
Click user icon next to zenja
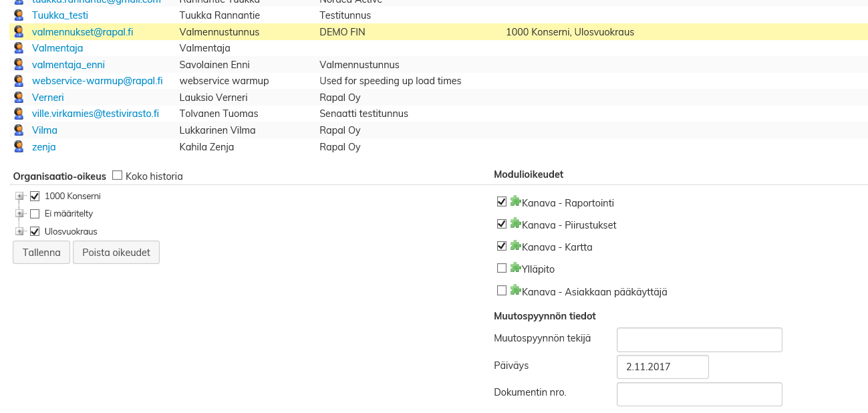click(19, 146)
